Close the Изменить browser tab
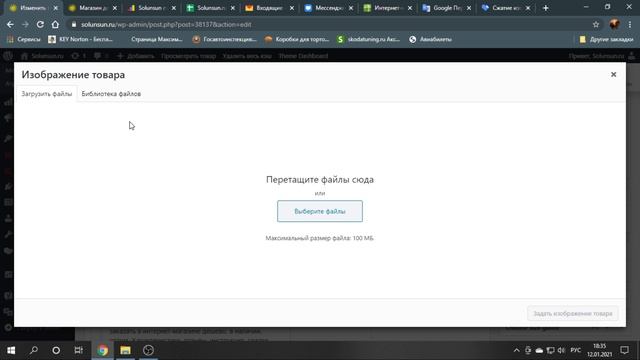Screen dimensions: 640x360 56,8
